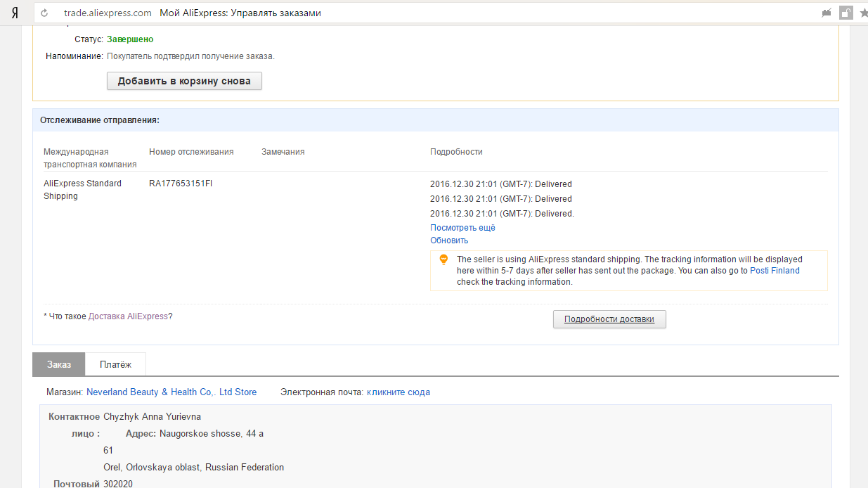This screenshot has width=868, height=488.
Task: Open the Yandex "Я" home button
Action: tap(14, 13)
